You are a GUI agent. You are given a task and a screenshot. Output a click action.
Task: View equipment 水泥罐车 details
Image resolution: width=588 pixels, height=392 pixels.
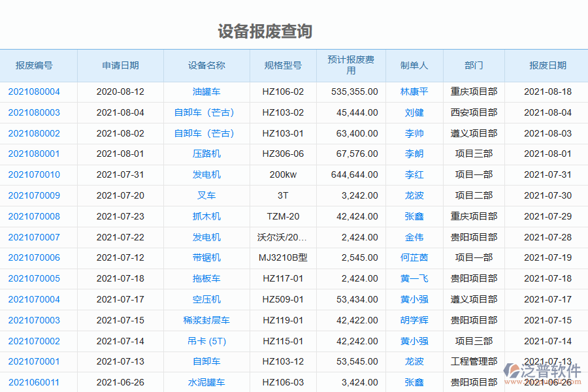pos(206,382)
